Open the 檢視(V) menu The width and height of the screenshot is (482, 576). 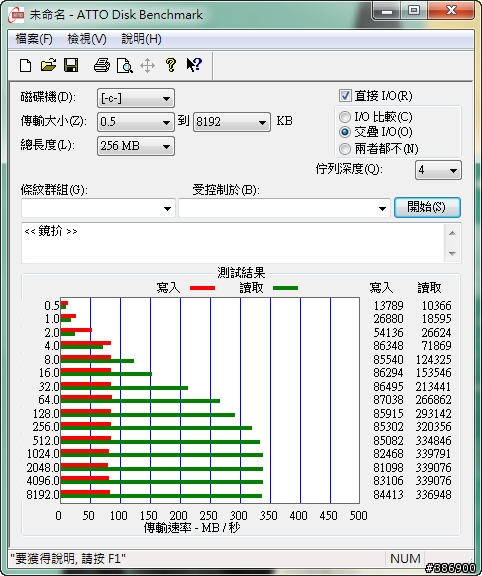click(x=87, y=39)
